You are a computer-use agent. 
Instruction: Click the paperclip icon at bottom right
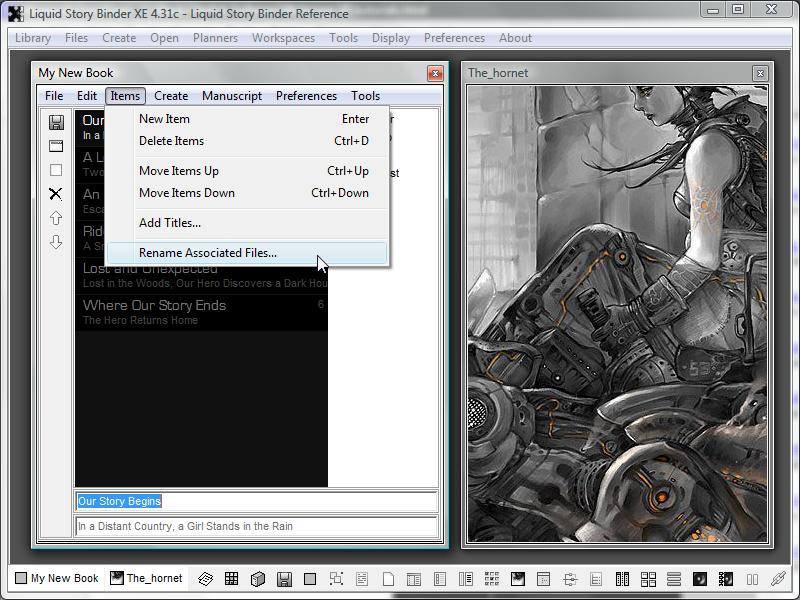777,578
